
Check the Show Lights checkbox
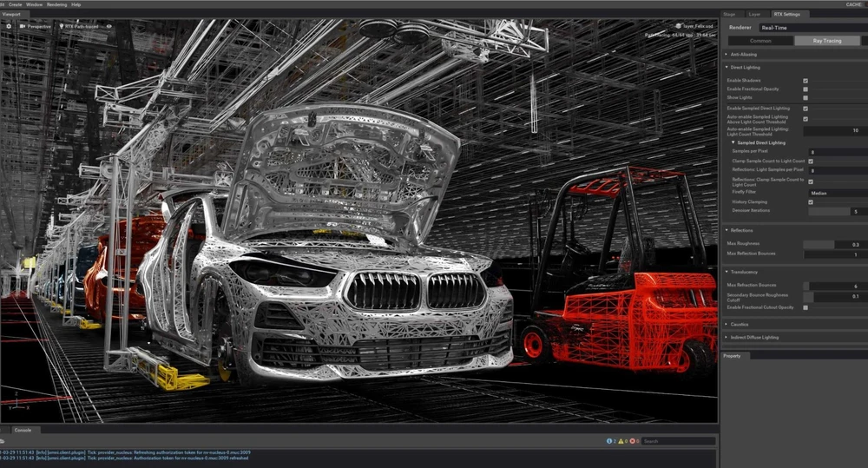[x=806, y=98]
